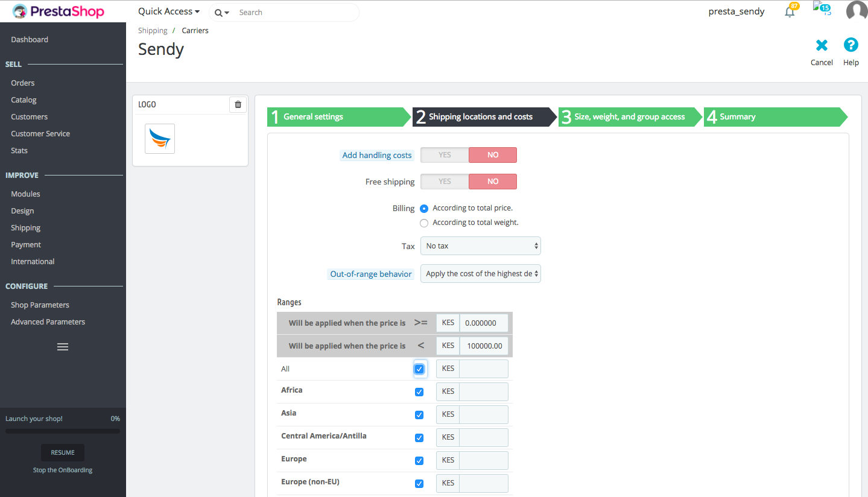The image size is (868, 497).
Task: Uncheck the Africa zone checkbox
Action: coord(419,392)
